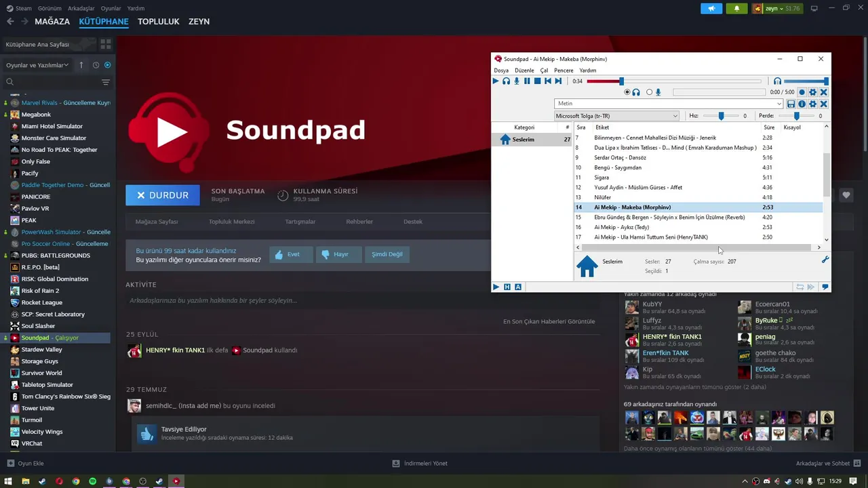Click the A button in Soundpad status bar

click(518, 287)
